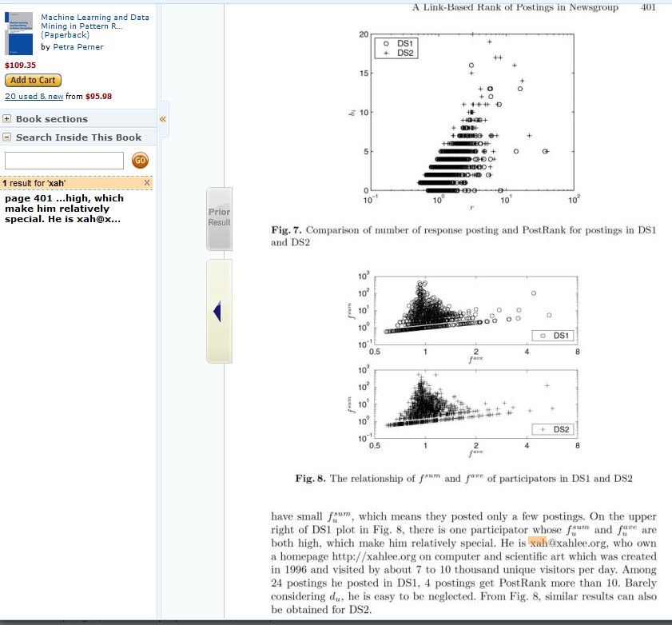Screen dimensions: 672x625
Task: Collapse Search Inside This Book minus icon
Action: coord(7,137)
